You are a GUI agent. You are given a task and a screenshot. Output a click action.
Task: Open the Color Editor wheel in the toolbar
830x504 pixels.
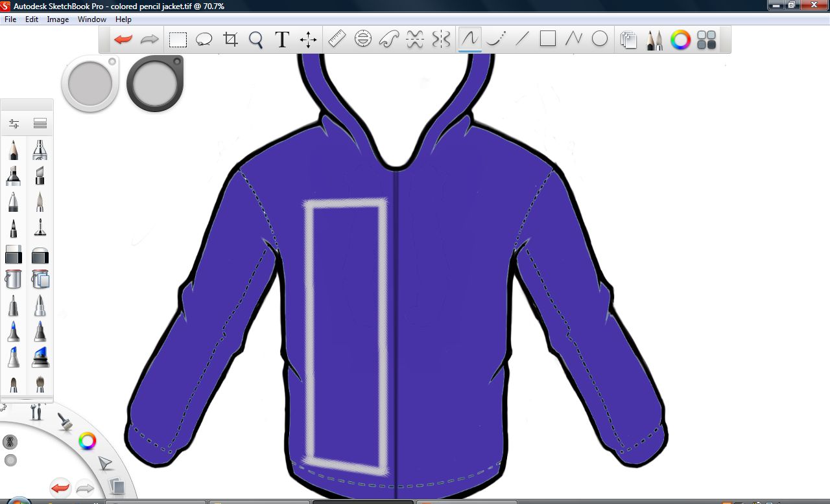tap(680, 40)
